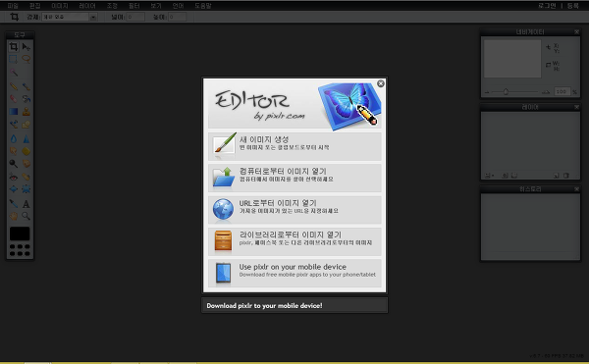Open the layer settings toggle in Layers panel
589x364 pixels.
489,176
